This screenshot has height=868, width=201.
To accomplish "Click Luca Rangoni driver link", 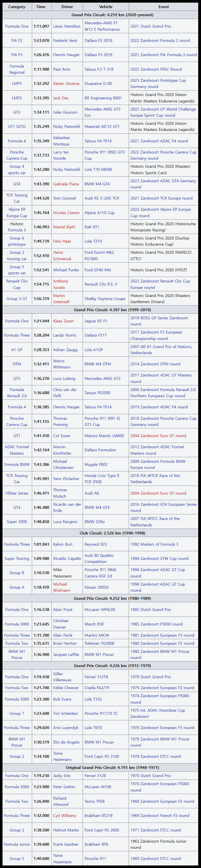I will coord(65,522).
